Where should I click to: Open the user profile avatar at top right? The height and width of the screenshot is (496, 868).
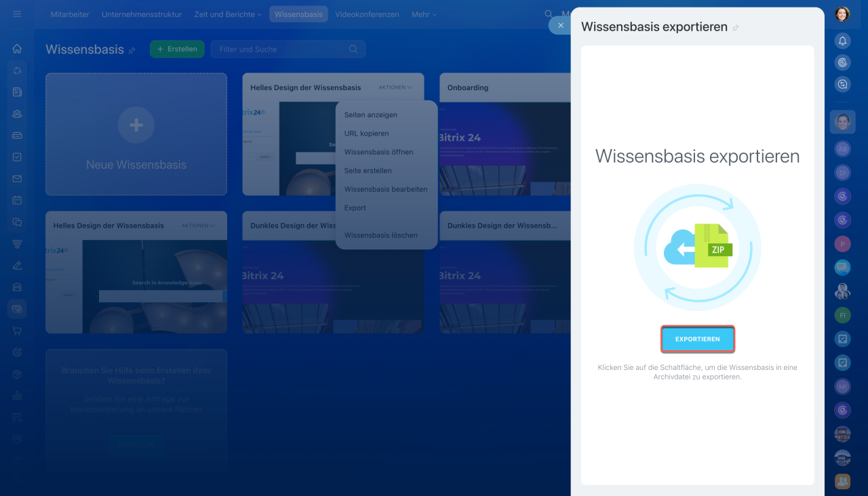pyautogui.click(x=842, y=14)
